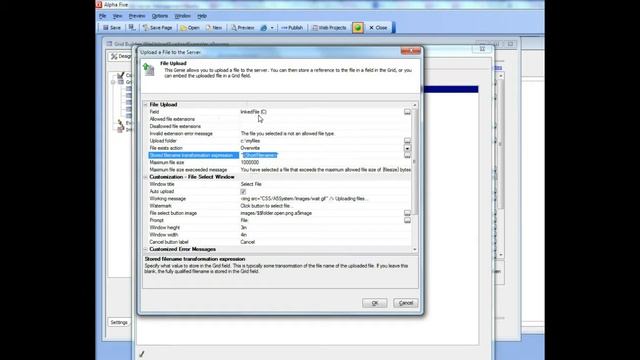Image resolution: width=640 pixels, height=360 pixels.
Task: Click the Preview toolbar button
Action: point(242,28)
